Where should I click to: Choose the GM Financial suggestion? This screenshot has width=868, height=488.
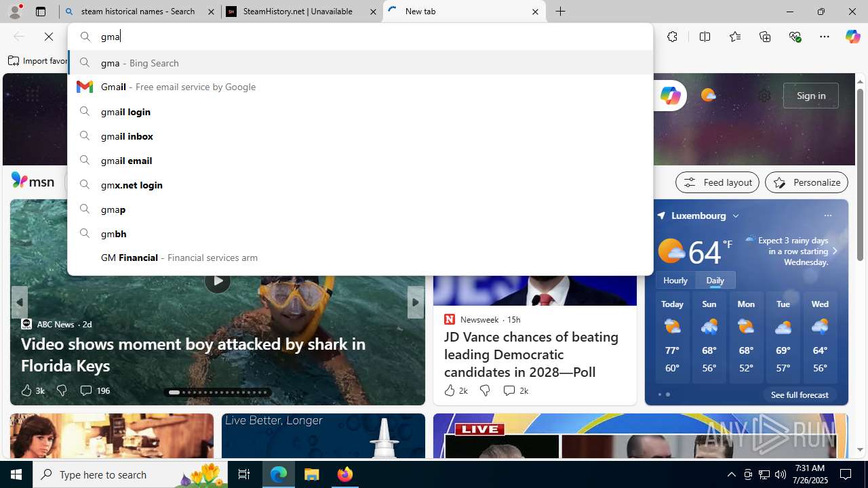360,258
